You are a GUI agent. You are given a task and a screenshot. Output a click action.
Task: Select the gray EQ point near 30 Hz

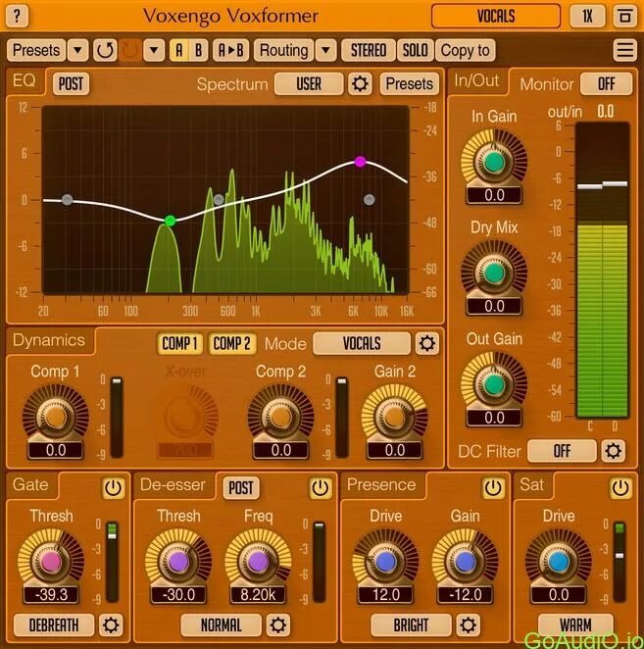point(67,200)
